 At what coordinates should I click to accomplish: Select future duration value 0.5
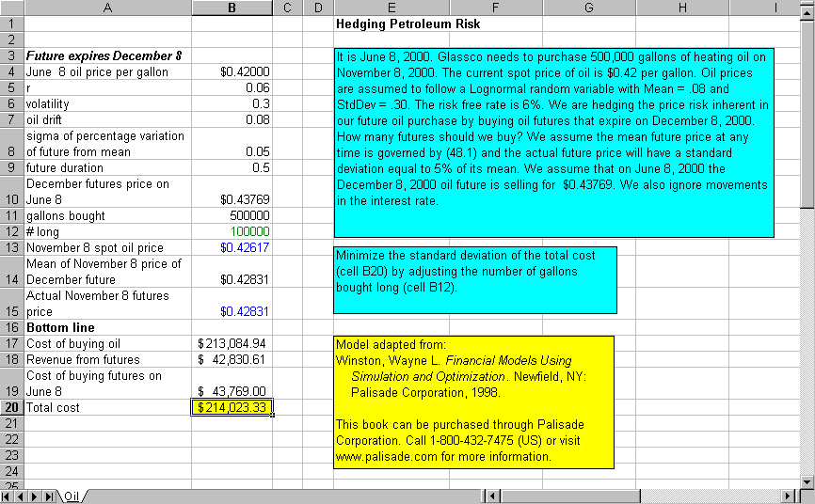click(x=232, y=167)
